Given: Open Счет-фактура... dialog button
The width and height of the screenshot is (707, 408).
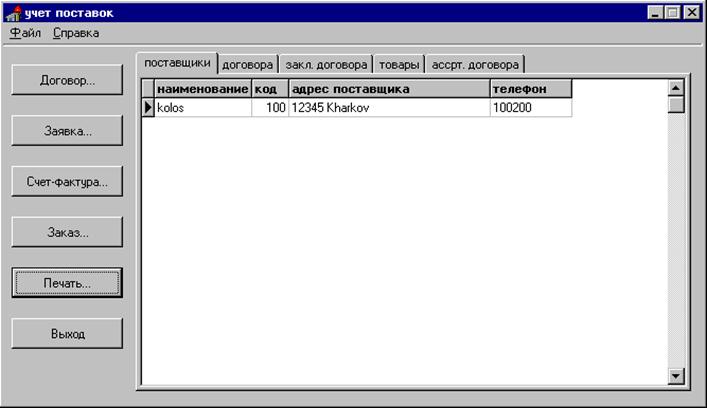Looking at the screenshot, I should pos(67,182).
